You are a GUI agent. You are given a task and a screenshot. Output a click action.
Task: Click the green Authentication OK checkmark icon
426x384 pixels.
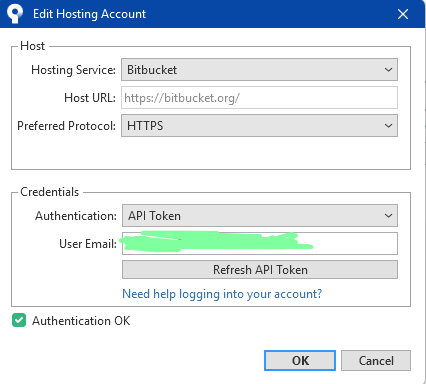tap(19, 320)
